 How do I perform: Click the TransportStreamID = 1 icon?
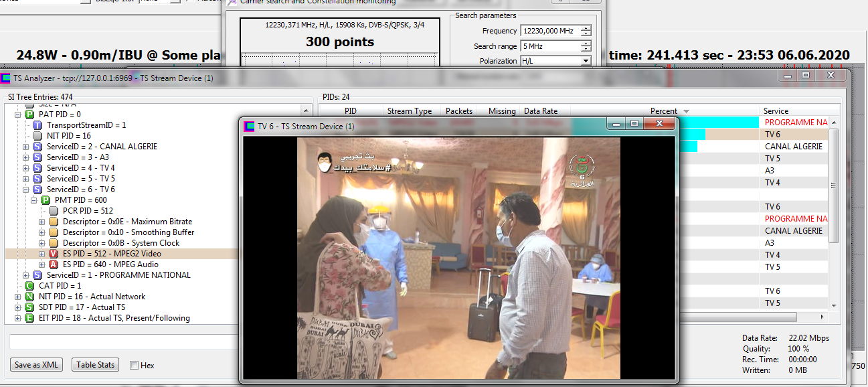tap(37, 125)
